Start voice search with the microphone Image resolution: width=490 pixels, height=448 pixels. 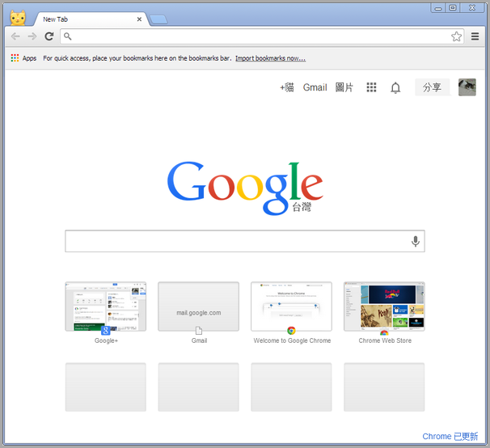point(416,241)
